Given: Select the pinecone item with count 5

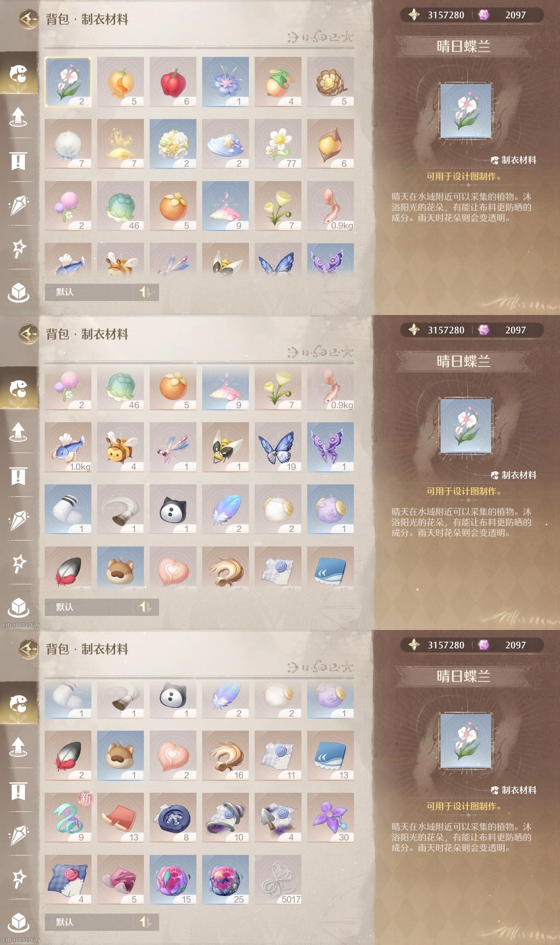Looking at the screenshot, I should click(x=330, y=82).
